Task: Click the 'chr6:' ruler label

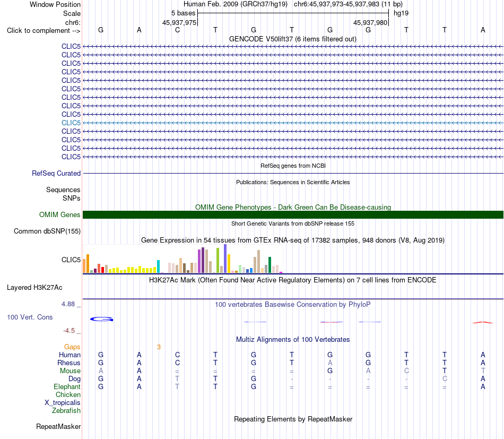Action: (73, 22)
